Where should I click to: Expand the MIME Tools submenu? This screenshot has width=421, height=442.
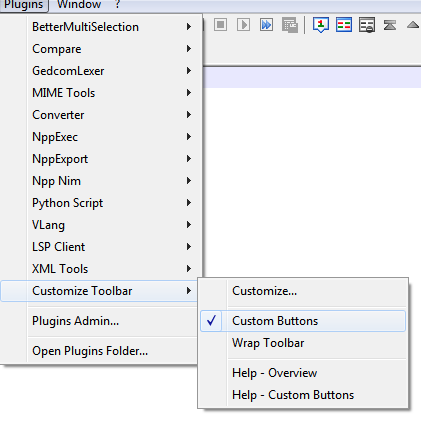tap(101, 93)
